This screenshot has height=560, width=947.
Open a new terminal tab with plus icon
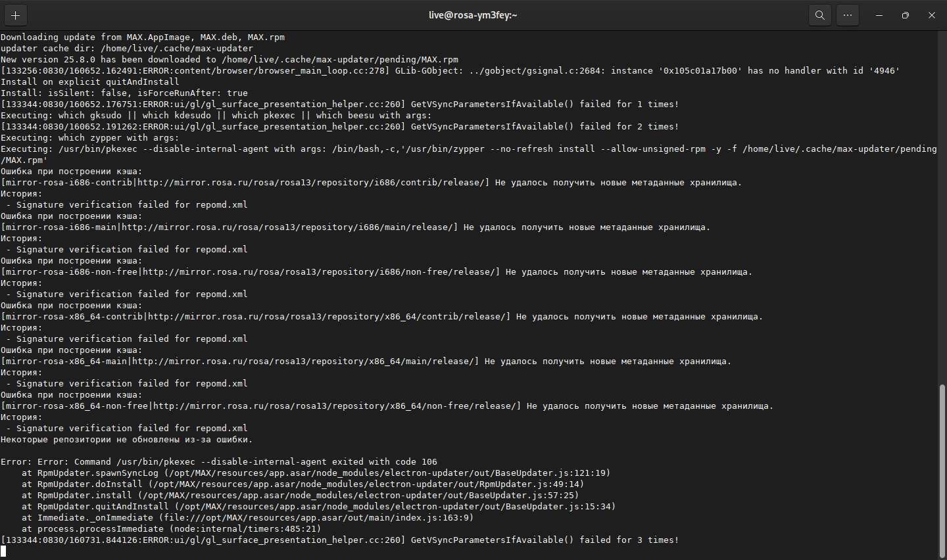coord(15,15)
